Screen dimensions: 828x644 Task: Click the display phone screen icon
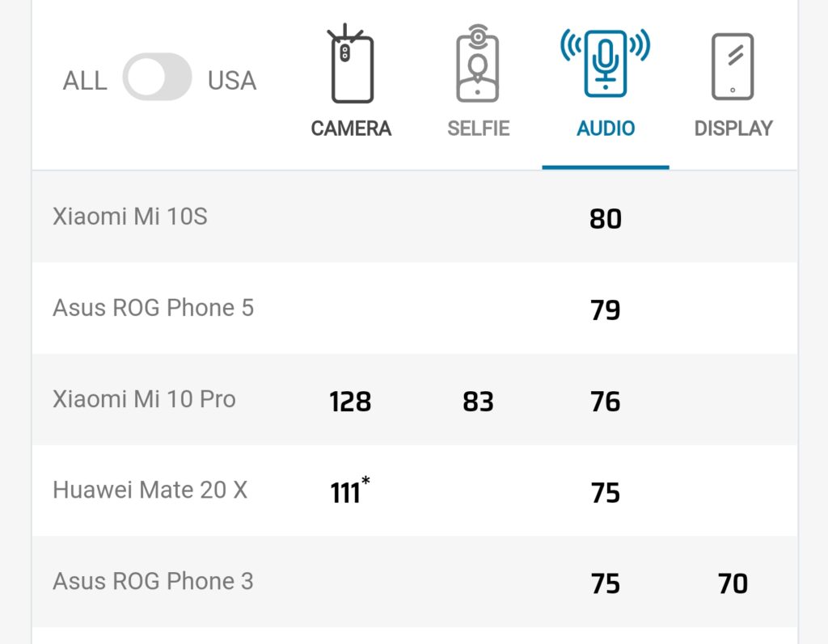[x=733, y=66]
